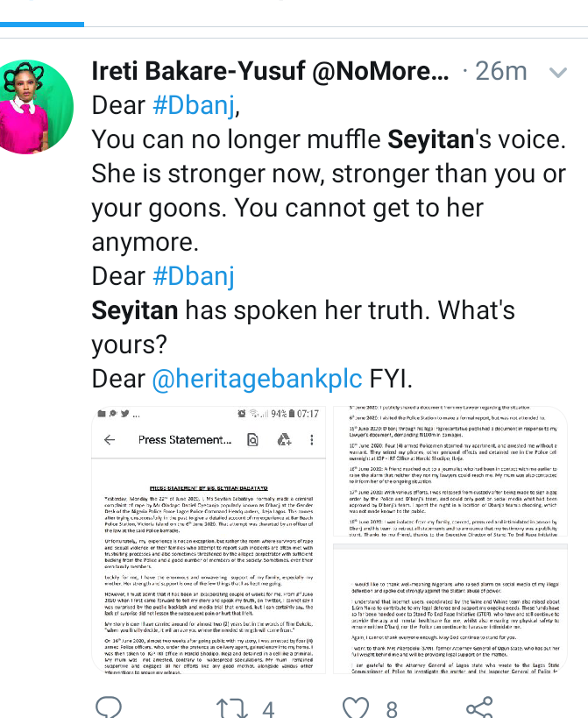Tap find-in-document icon in screenshot header

(x=252, y=439)
